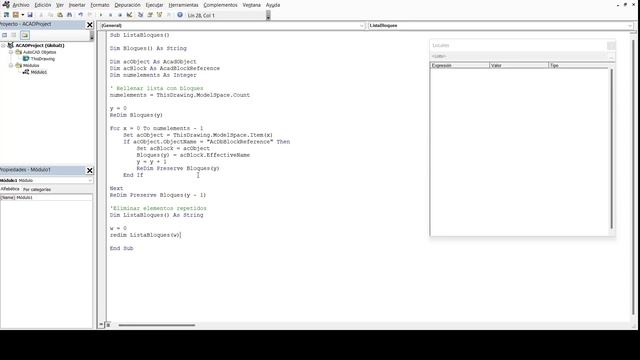Open Project Explorer via toolbar icon
640x360 pixels.
tap(140, 15)
